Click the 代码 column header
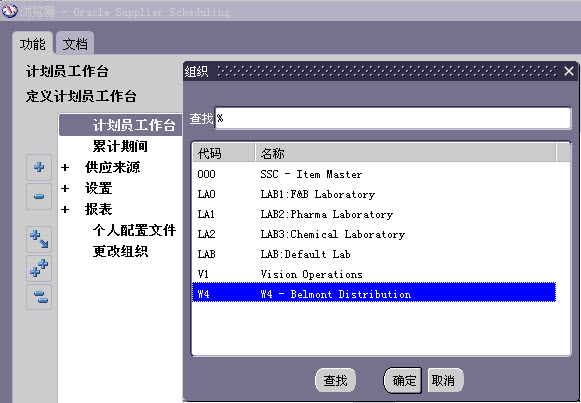 click(224, 153)
